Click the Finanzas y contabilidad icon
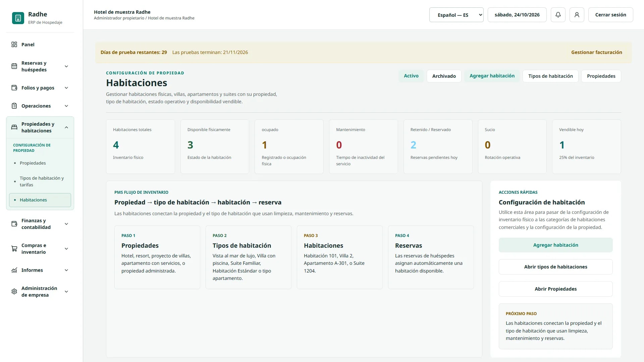644x362 pixels. (x=14, y=224)
